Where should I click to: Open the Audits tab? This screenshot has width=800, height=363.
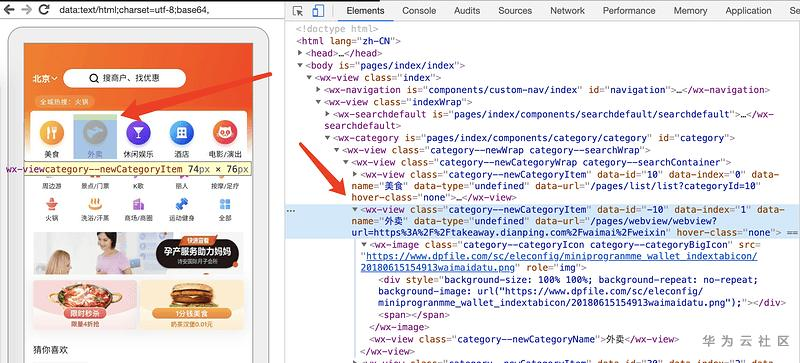(467, 11)
